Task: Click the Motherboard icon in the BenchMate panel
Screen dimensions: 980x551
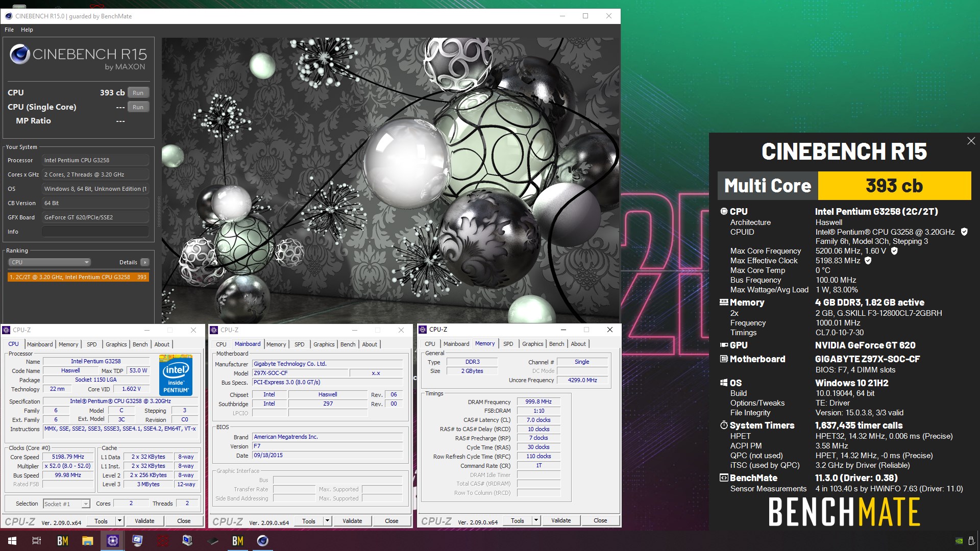Action: (x=724, y=359)
